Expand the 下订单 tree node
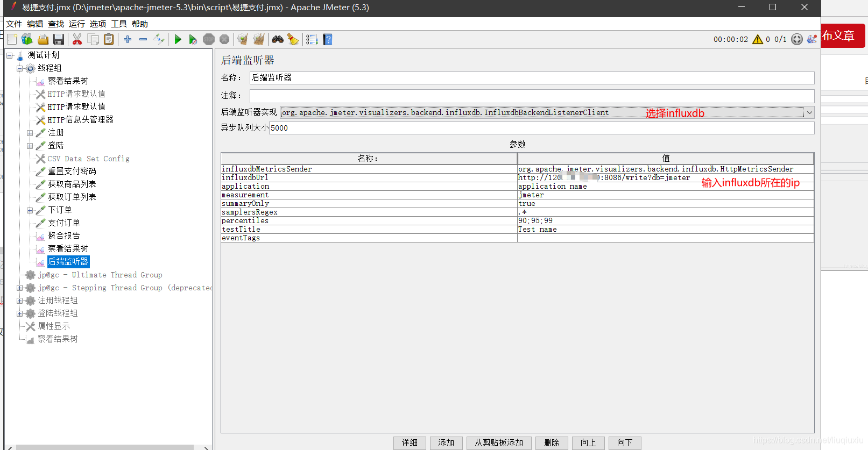 coord(30,210)
